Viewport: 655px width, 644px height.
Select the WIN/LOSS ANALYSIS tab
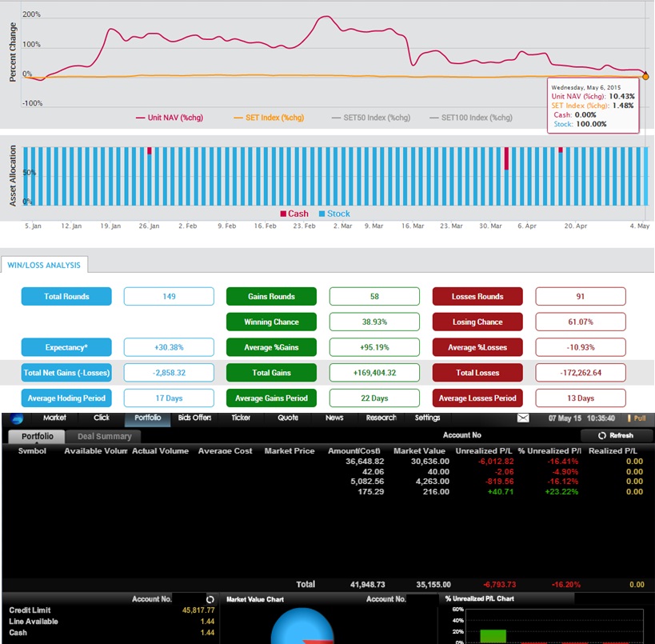coord(44,265)
